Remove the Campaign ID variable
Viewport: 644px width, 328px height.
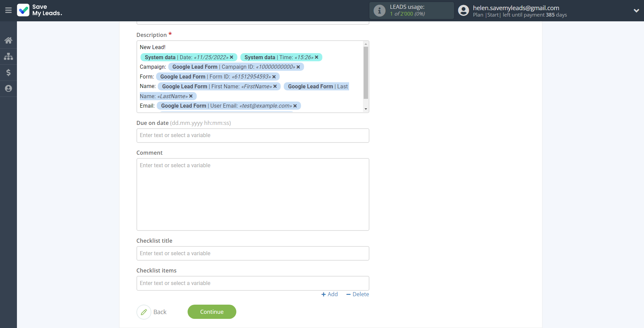point(298,67)
